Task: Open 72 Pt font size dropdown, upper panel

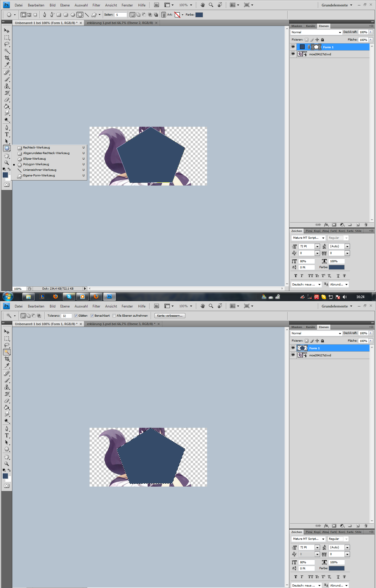Action: point(317,246)
